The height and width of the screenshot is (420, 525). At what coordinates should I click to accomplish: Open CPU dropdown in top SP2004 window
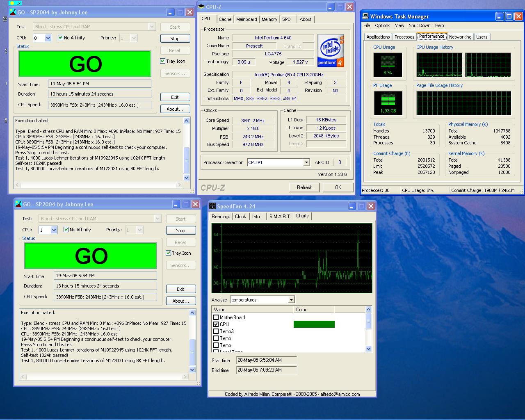tap(48, 38)
